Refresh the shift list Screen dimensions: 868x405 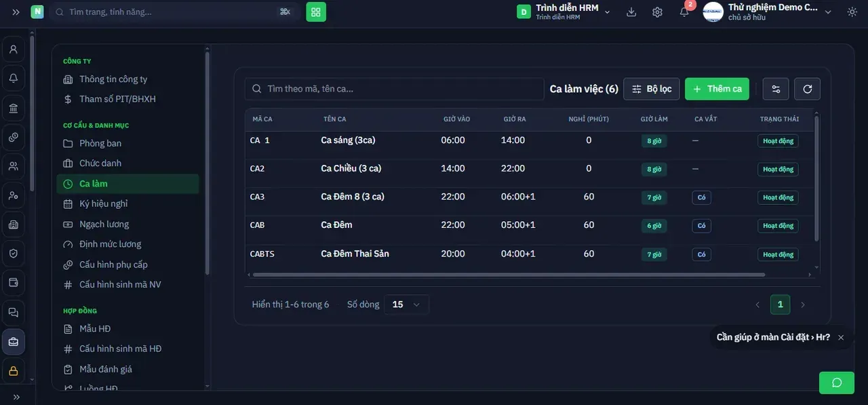tap(807, 89)
